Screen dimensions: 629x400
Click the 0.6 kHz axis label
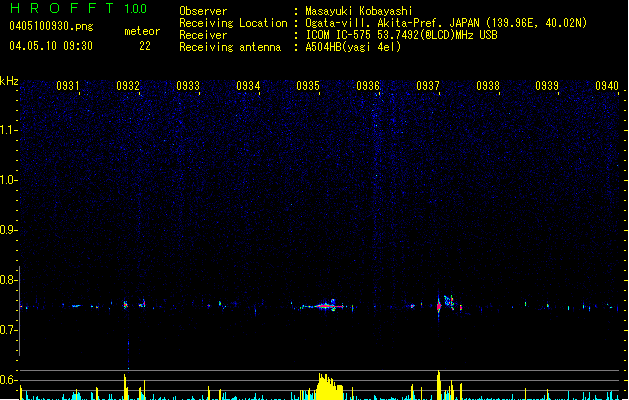click(x=8, y=380)
